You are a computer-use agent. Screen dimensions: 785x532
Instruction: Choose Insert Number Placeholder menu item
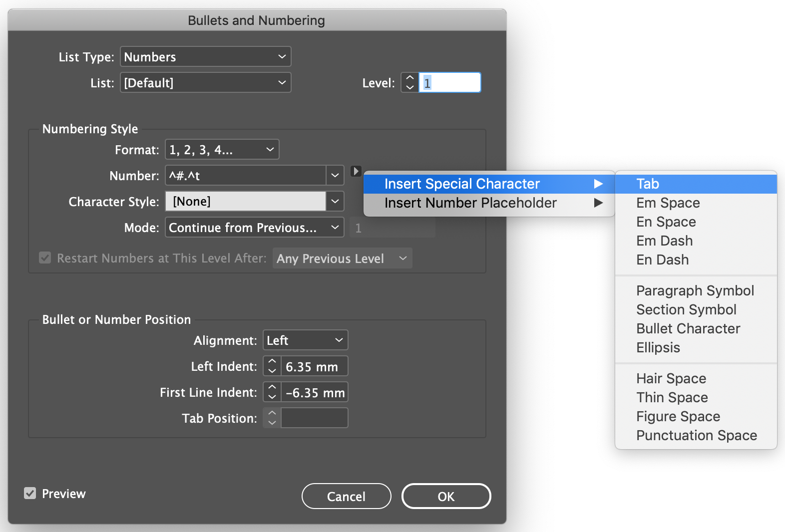[470, 203]
